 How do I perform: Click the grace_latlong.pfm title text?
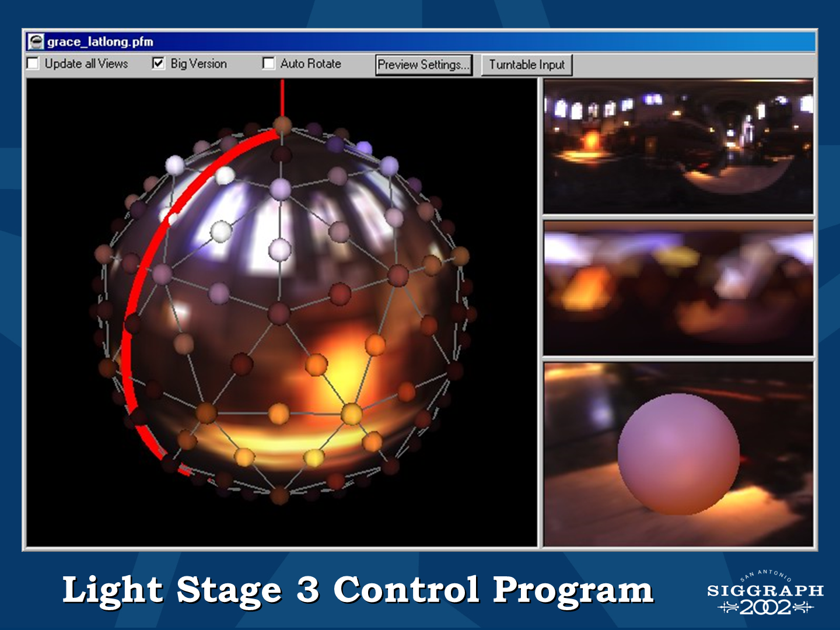[x=100, y=42]
